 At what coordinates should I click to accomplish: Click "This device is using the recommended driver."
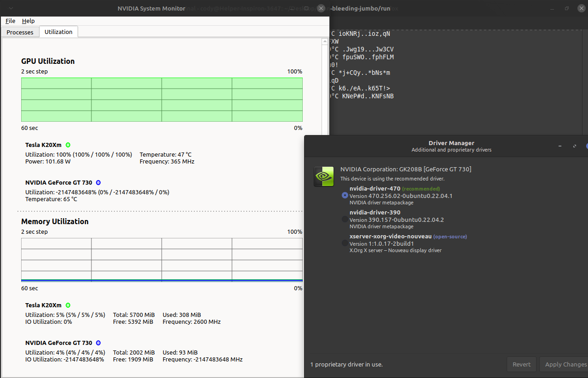tap(392, 179)
